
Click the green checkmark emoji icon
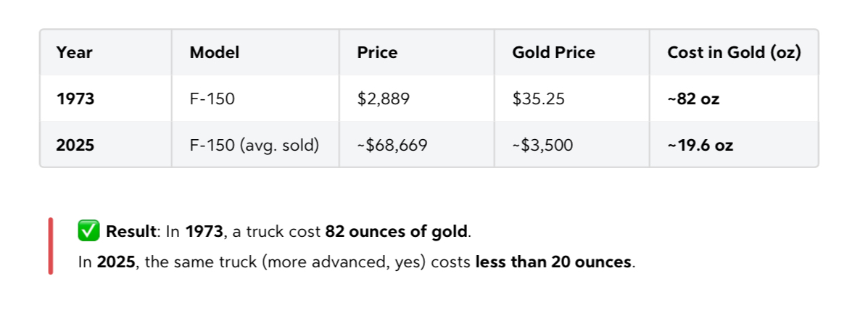[x=88, y=232]
